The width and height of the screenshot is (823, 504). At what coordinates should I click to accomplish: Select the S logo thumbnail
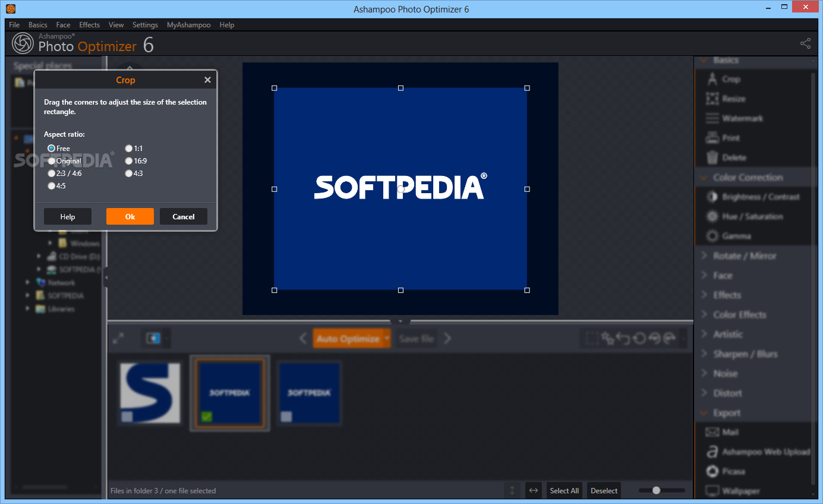coord(150,393)
